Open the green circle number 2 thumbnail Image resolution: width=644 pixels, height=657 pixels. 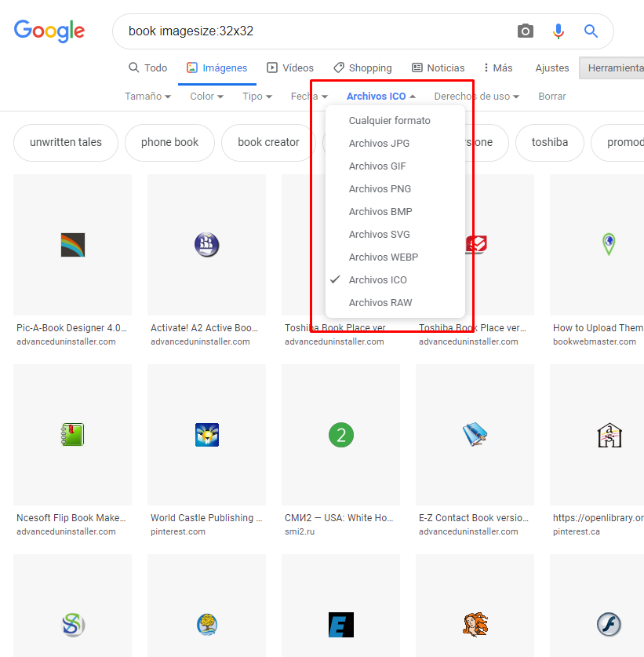click(340, 435)
